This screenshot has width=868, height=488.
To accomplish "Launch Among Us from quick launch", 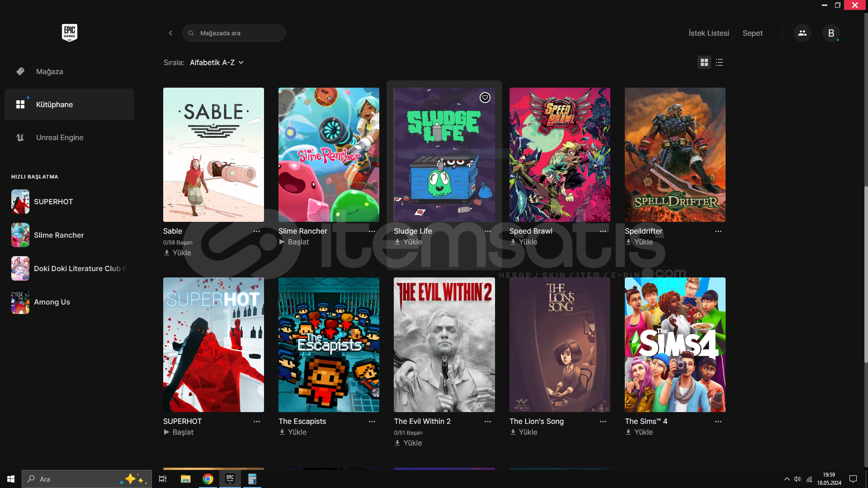I will coord(69,302).
